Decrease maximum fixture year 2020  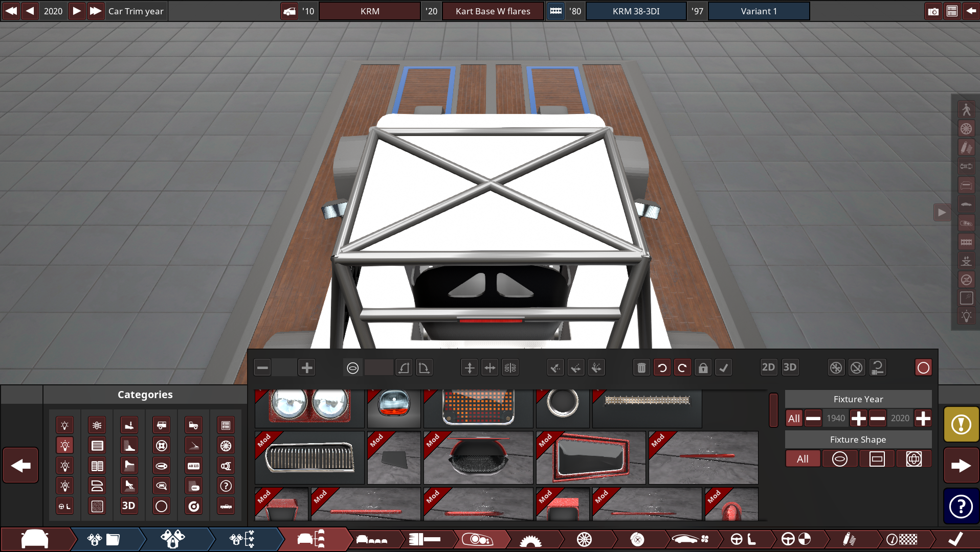(877, 418)
